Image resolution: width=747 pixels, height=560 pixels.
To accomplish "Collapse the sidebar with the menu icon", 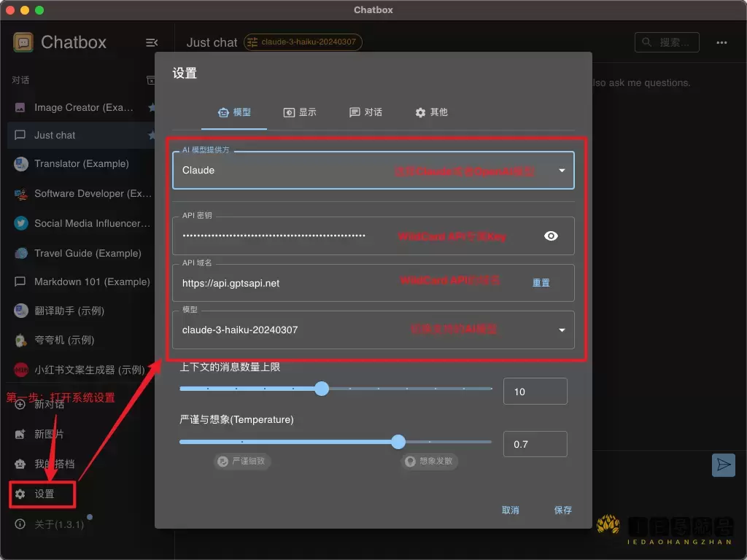I will coord(152,43).
